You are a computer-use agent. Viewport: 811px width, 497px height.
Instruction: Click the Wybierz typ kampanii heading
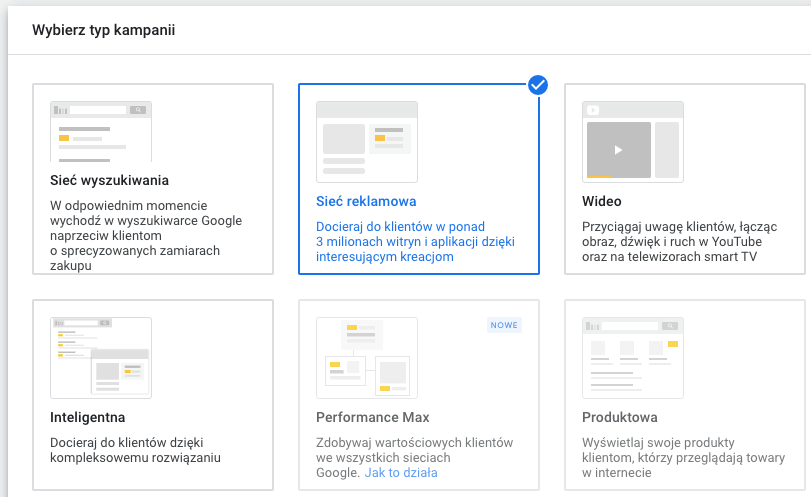coord(103,30)
